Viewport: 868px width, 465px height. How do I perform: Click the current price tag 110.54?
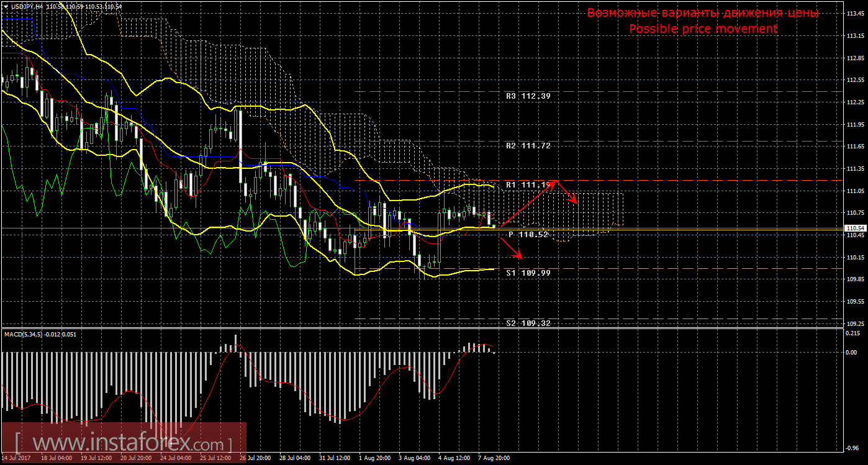click(x=855, y=229)
